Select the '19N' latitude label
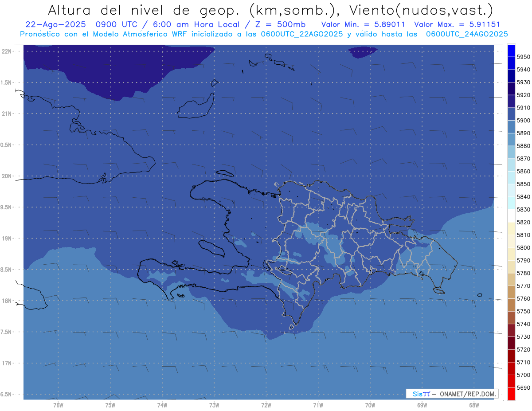The image size is (532, 411). 6,239
